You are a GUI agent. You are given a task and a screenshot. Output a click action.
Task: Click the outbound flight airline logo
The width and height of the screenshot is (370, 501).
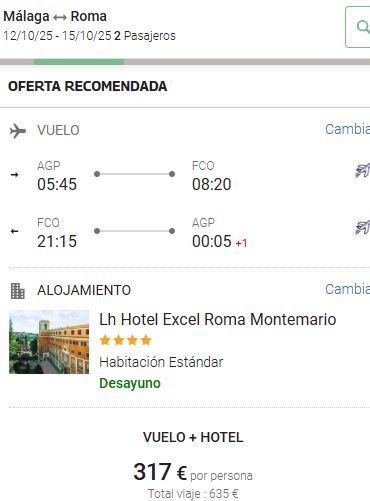tap(363, 170)
